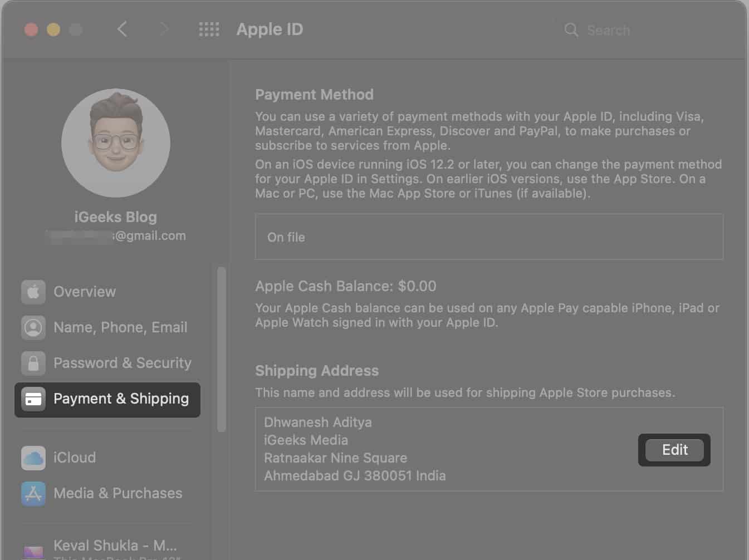
Task: Open the Show All grid icon
Action: (x=209, y=30)
